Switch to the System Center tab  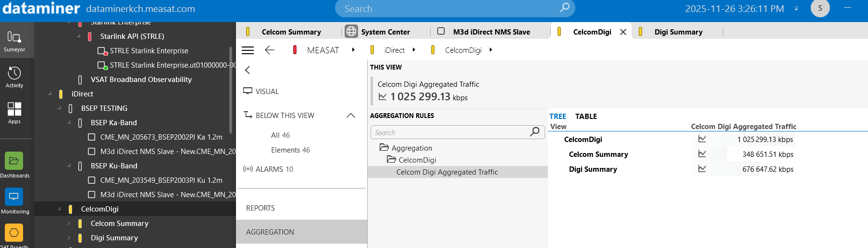coord(385,32)
